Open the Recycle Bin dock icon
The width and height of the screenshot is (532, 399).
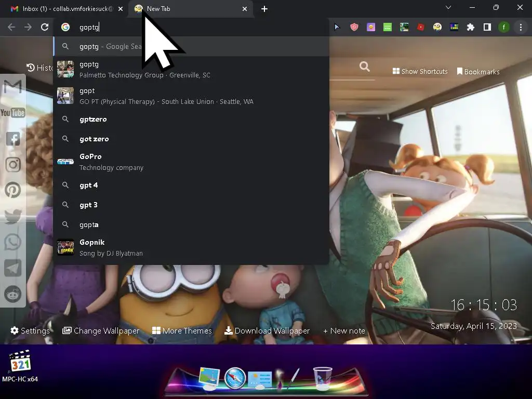tap(322, 378)
